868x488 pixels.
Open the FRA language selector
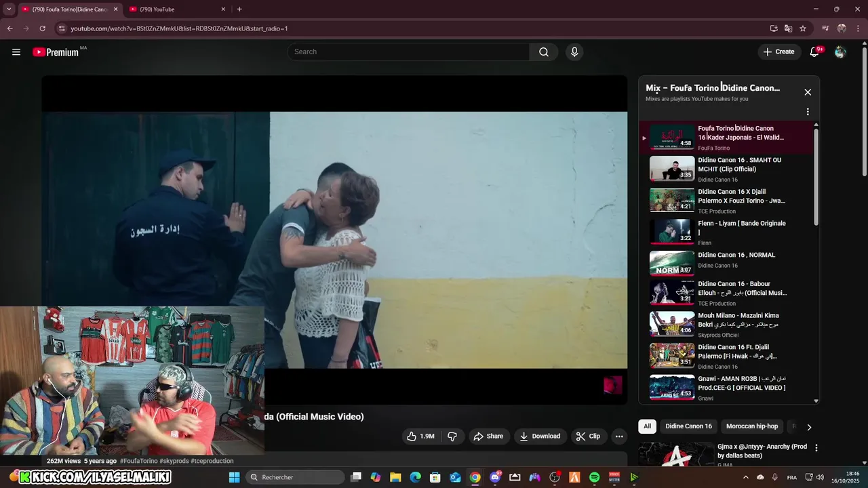pos(792,477)
